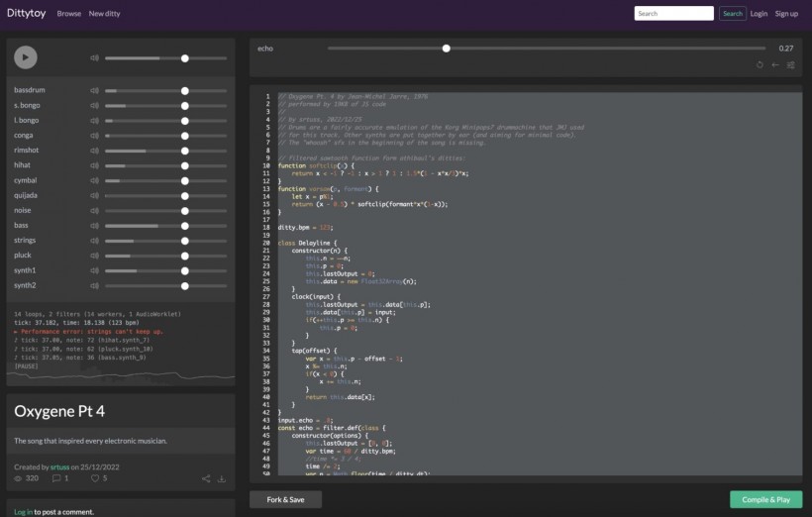The height and width of the screenshot is (517, 812).
Task: Click the echo slider handle
Action: pyautogui.click(x=447, y=48)
